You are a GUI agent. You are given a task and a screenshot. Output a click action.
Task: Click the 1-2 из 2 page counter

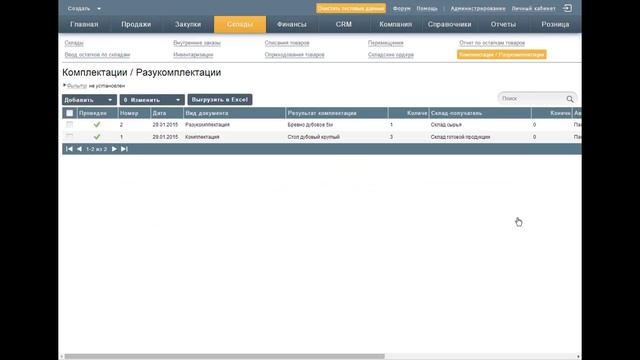coord(97,149)
